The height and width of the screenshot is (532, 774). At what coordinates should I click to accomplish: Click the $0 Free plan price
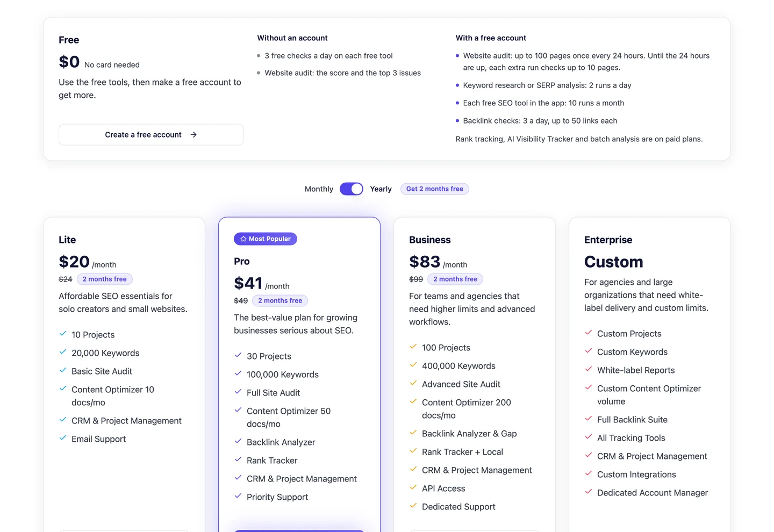69,62
